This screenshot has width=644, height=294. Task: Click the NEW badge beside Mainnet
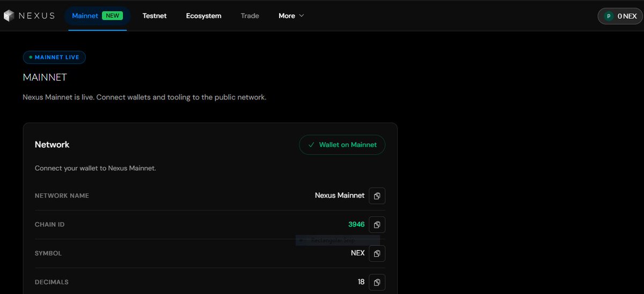113,16
